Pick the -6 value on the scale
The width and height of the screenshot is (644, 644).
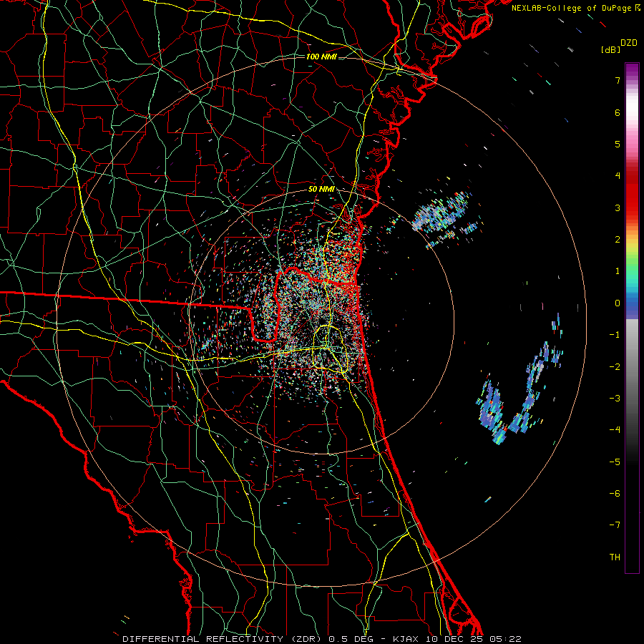coord(615,494)
